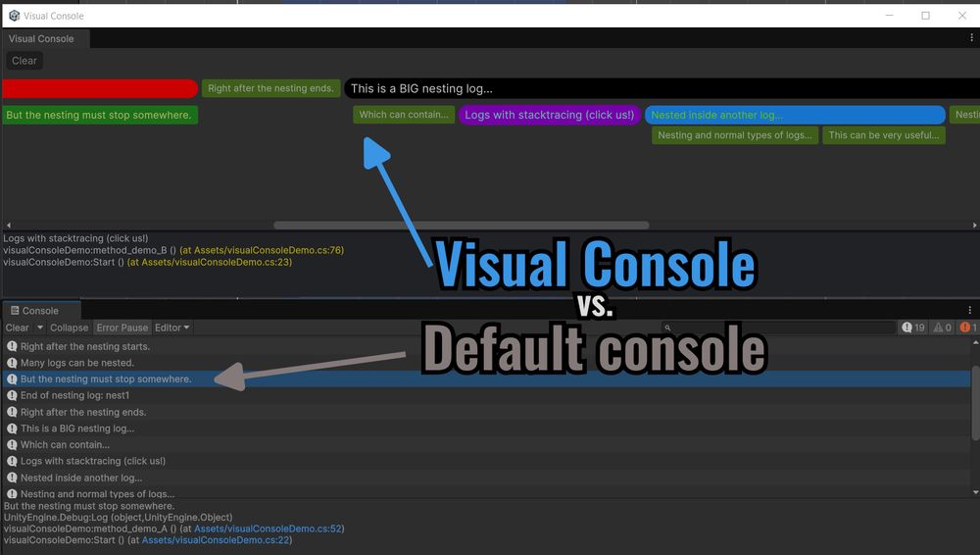Viewport: 980px width, 555px height.
Task: Select Console row 'Which can contain...'
Action: point(486,444)
